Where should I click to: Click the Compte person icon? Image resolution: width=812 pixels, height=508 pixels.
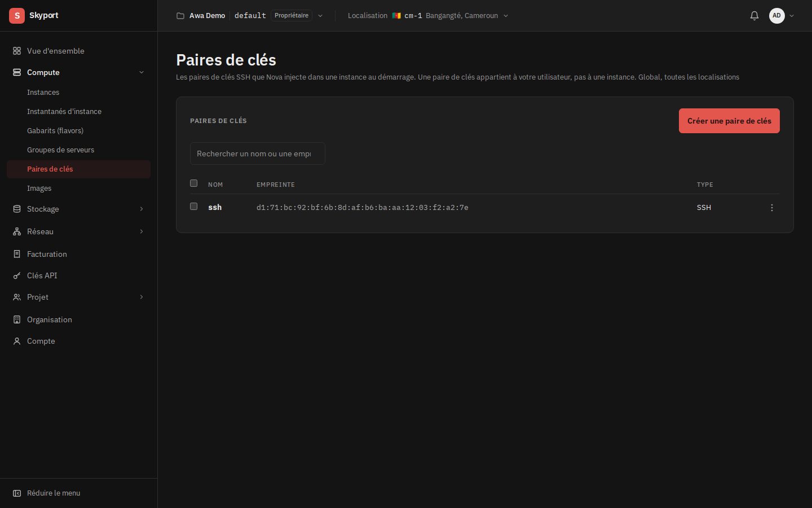click(x=17, y=341)
